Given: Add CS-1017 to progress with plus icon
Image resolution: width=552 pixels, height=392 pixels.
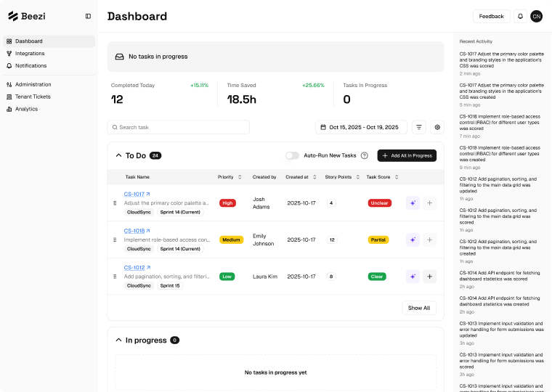Looking at the screenshot, I should (x=429, y=203).
